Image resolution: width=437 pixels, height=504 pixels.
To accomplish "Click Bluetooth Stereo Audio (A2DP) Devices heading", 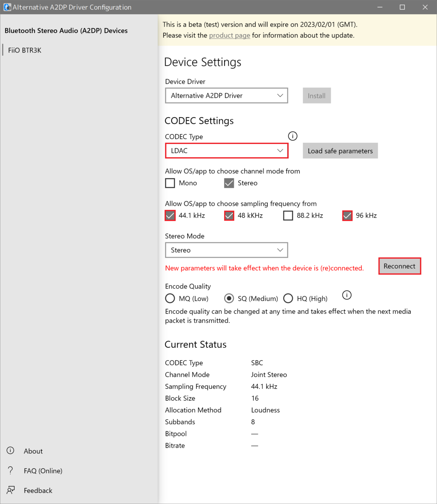I will [66, 31].
